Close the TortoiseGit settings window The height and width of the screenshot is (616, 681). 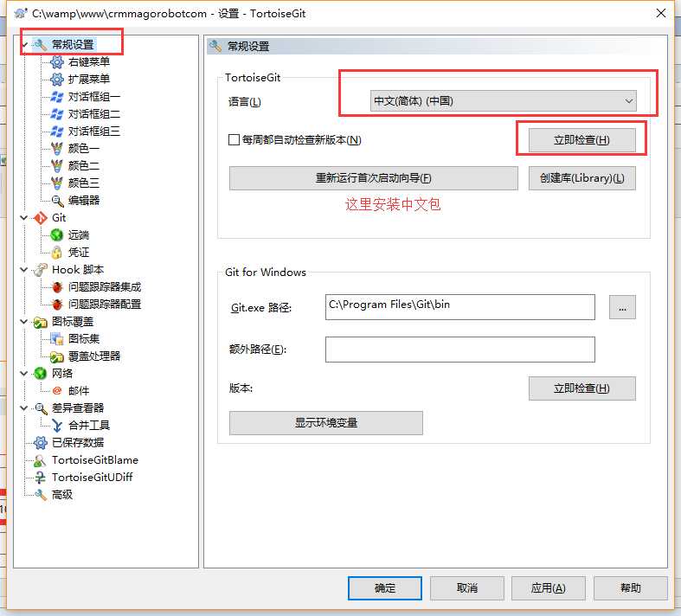pos(661,14)
